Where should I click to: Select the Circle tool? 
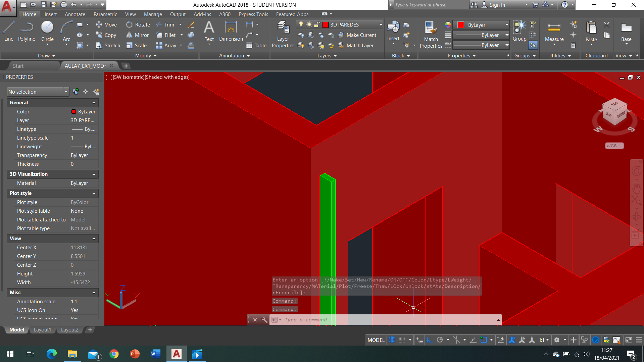click(47, 32)
